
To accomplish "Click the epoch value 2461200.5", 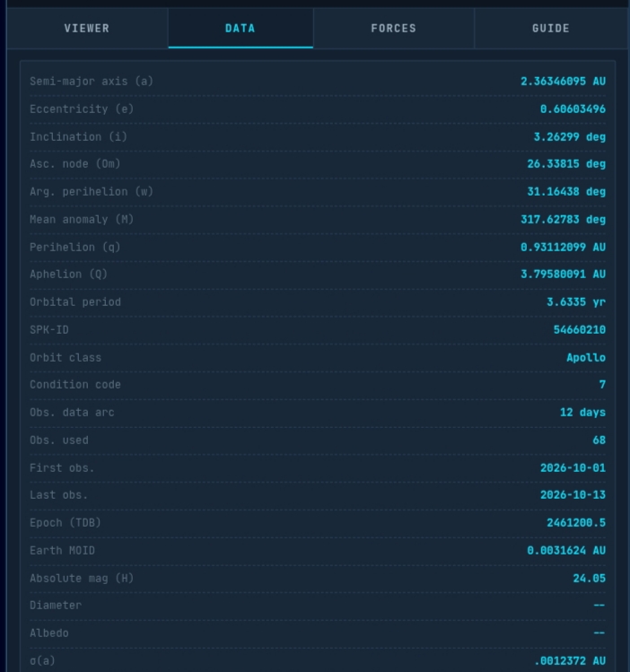I will pyautogui.click(x=576, y=523).
